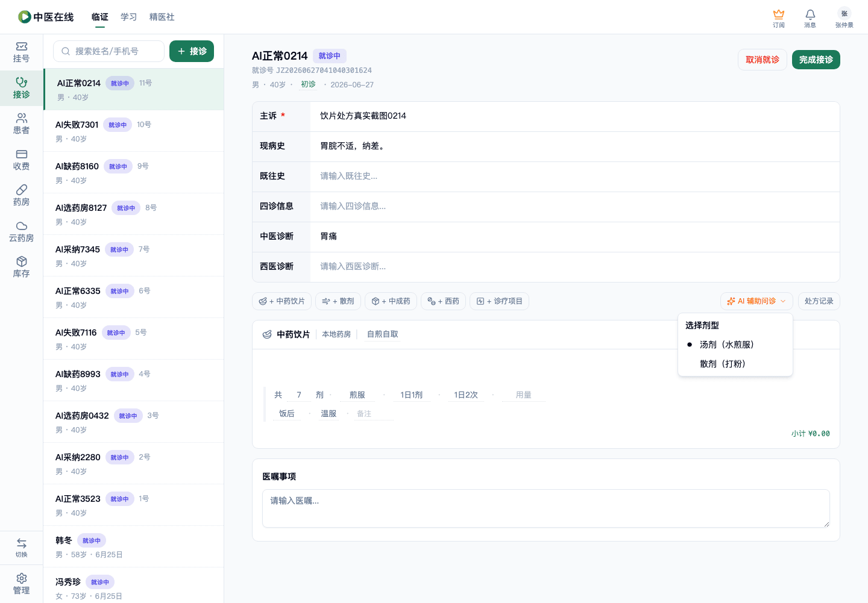Open the 患者 patients sidebar icon
Viewport: 868px width, 603px height.
point(21,124)
